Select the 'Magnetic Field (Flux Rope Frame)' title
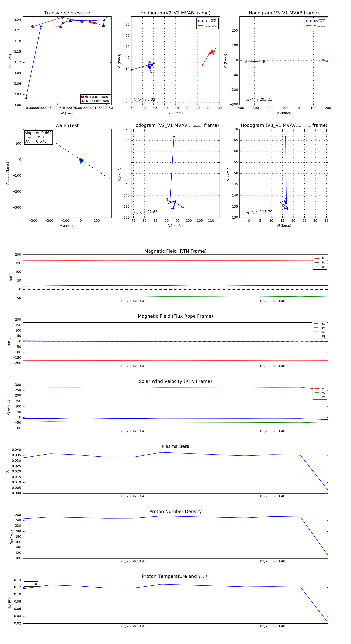 click(175, 316)
